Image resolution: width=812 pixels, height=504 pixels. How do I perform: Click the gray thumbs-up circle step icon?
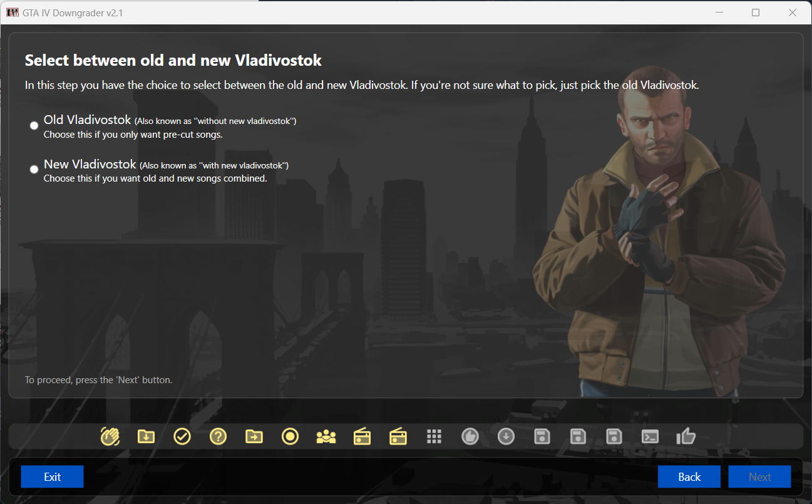pos(470,436)
